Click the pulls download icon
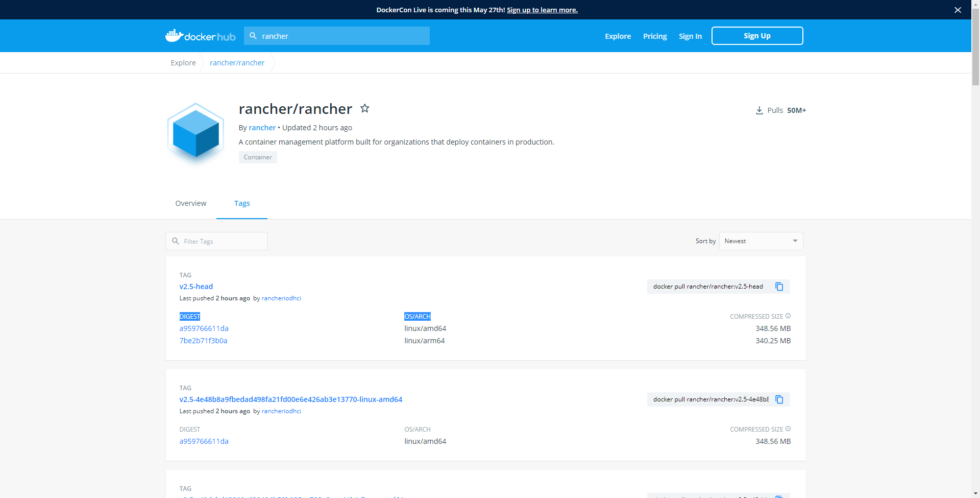This screenshot has height=498, width=980. click(759, 110)
